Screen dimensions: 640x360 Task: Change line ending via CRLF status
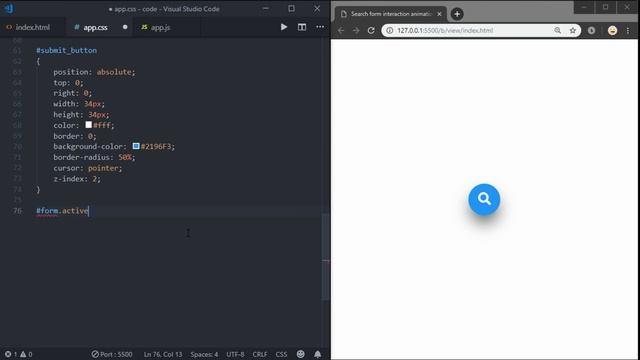[x=260, y=354]
